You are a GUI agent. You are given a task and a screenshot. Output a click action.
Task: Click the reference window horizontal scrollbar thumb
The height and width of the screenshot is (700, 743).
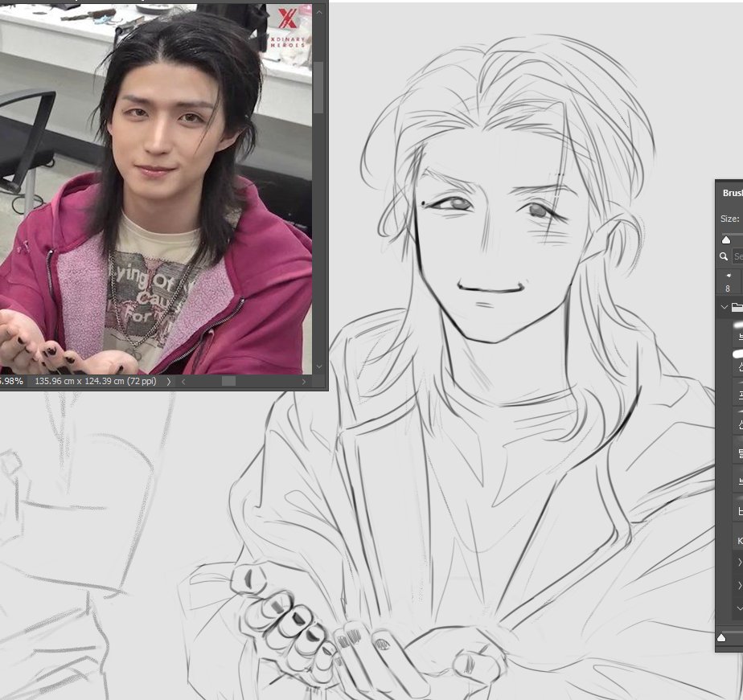click(x=228, y=381)
